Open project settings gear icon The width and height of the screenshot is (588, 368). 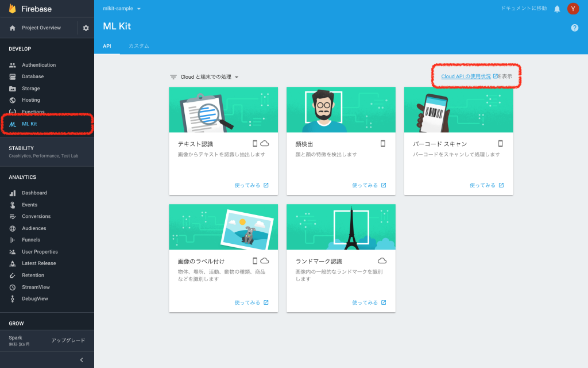(x=86, y=28)
